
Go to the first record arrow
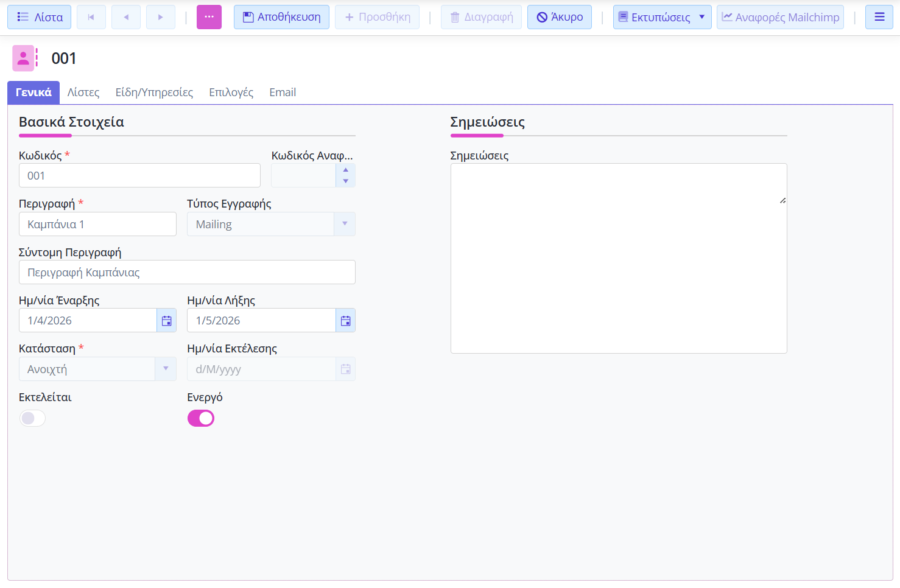(91, 17)
